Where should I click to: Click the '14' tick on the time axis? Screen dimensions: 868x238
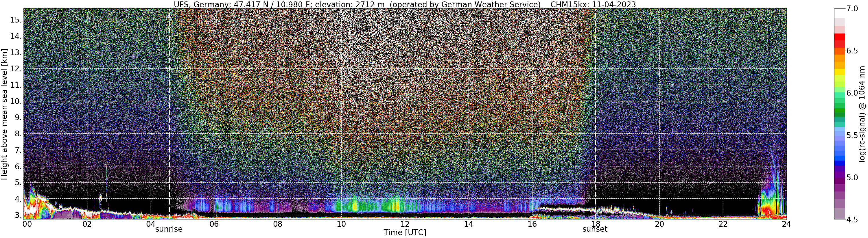[468, 224]
